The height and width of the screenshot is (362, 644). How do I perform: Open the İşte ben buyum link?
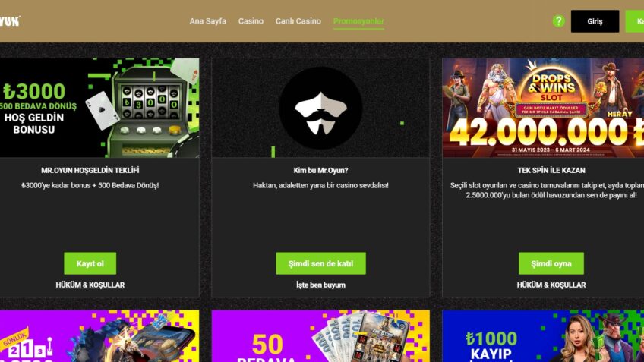pos(320,285)
